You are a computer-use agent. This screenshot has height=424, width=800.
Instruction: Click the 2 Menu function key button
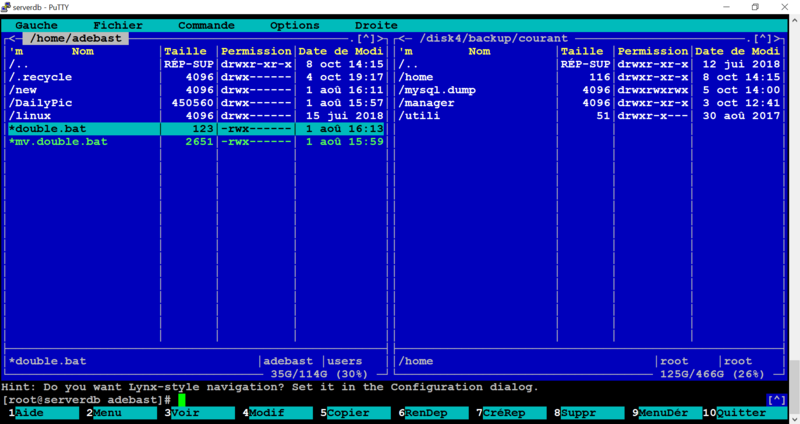point(121,413)
